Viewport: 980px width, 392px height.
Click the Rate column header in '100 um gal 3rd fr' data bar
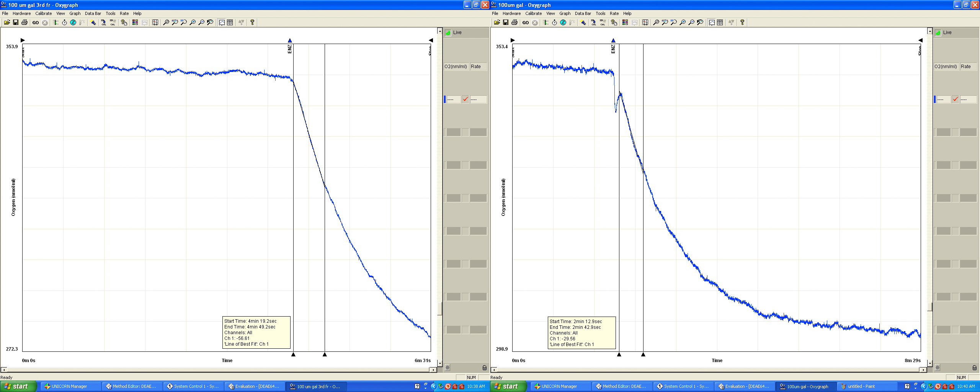tap(478, 67)
